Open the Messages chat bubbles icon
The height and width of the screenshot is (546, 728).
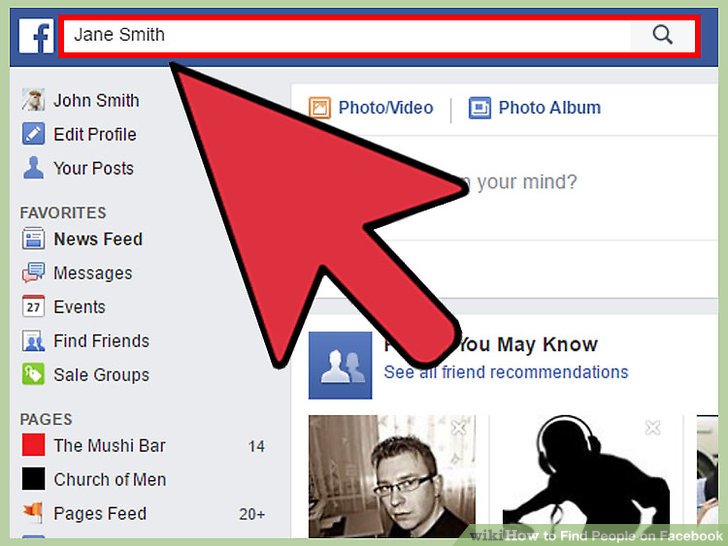tap(33, 273)
